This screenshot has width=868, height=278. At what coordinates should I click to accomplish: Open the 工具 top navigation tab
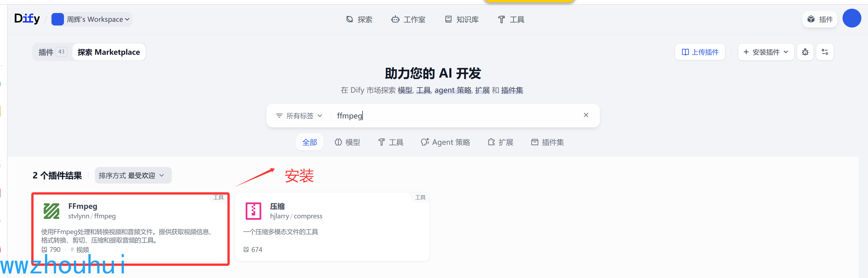tap(511, 20)
